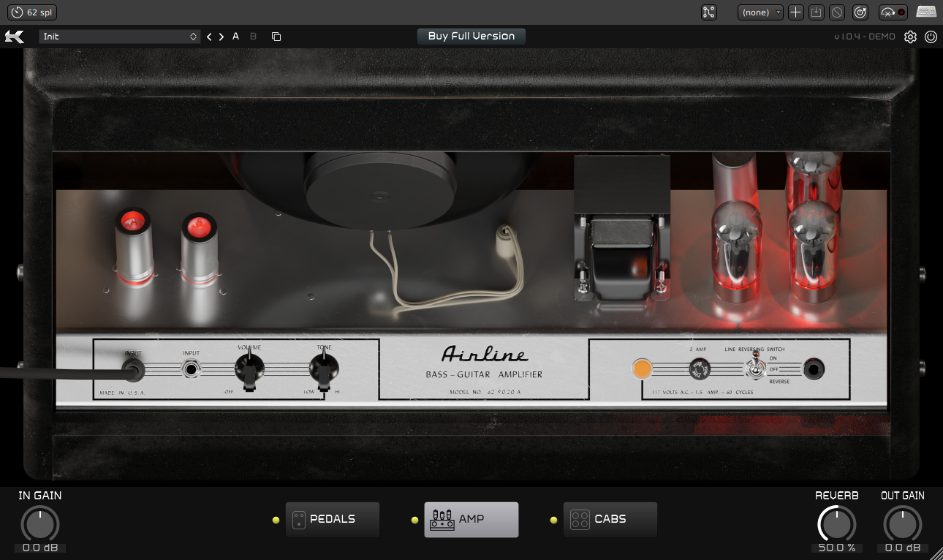Switch to the Cabs tab
Image resolution: width=943 pixels, height=560 pixels.
[x=610, y=520]
